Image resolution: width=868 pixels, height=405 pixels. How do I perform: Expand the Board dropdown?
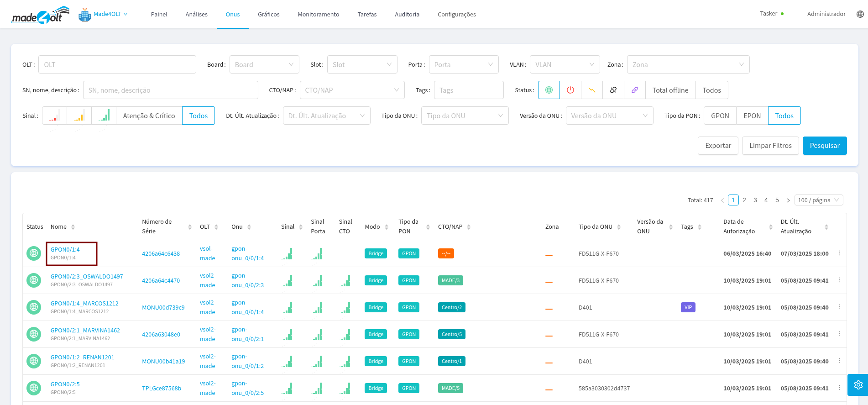[264, 64]
